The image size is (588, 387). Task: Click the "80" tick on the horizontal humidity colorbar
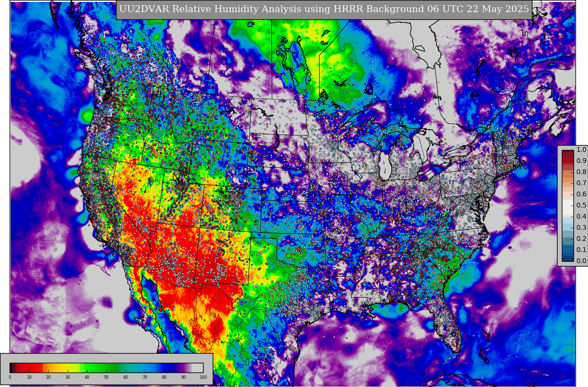tap(164, 377)
